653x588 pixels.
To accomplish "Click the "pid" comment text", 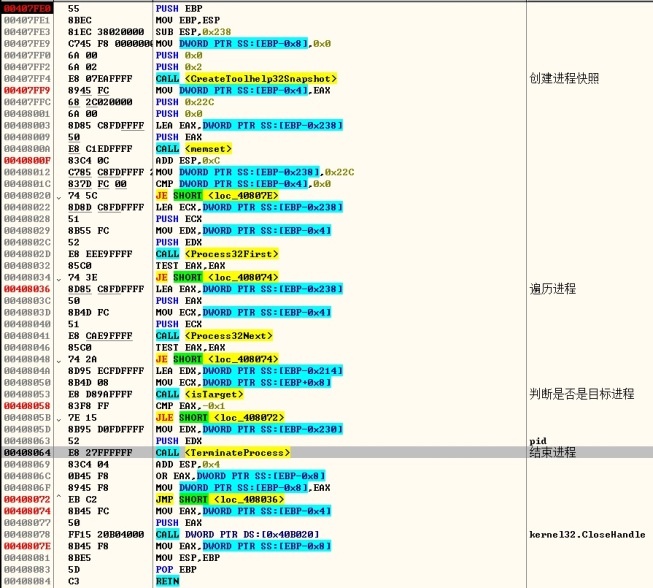I will 537,441.
